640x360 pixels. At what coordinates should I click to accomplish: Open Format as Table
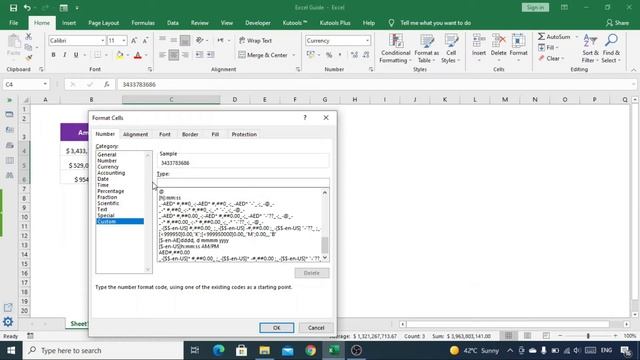click(427, 49)
